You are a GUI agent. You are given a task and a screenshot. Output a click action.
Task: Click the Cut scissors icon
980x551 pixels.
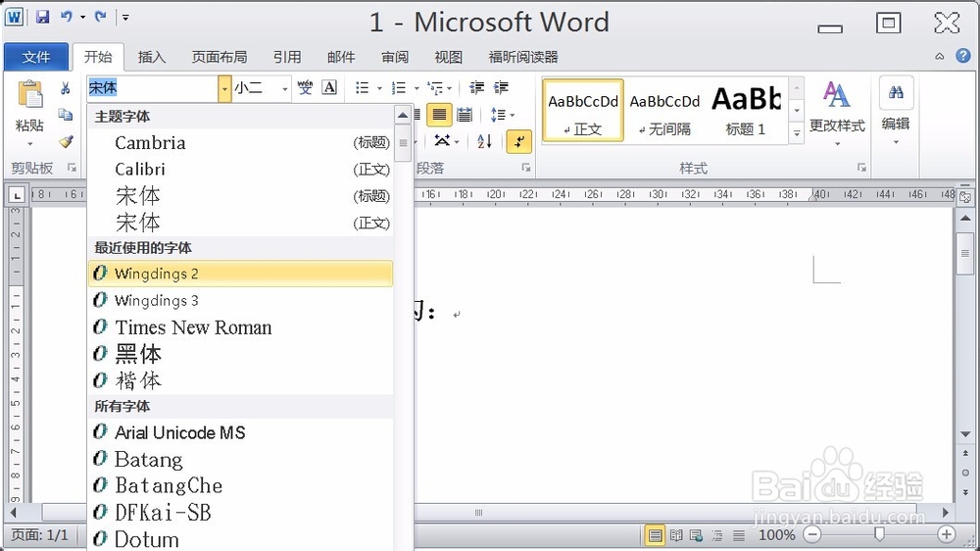pyautogui.click(x=65, y=89)
